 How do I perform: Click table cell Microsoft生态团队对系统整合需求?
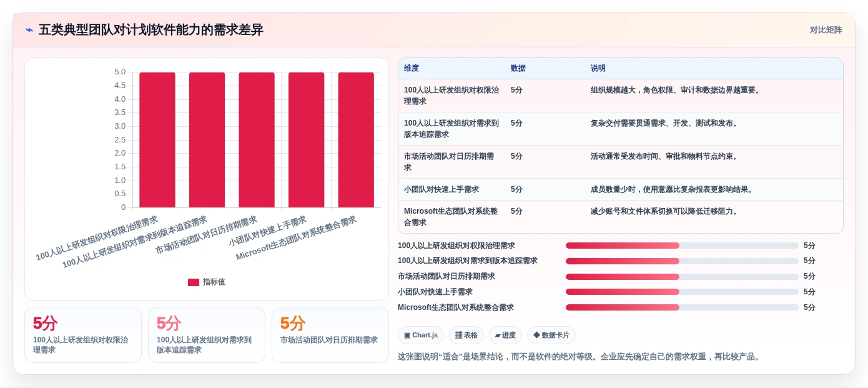451,217
